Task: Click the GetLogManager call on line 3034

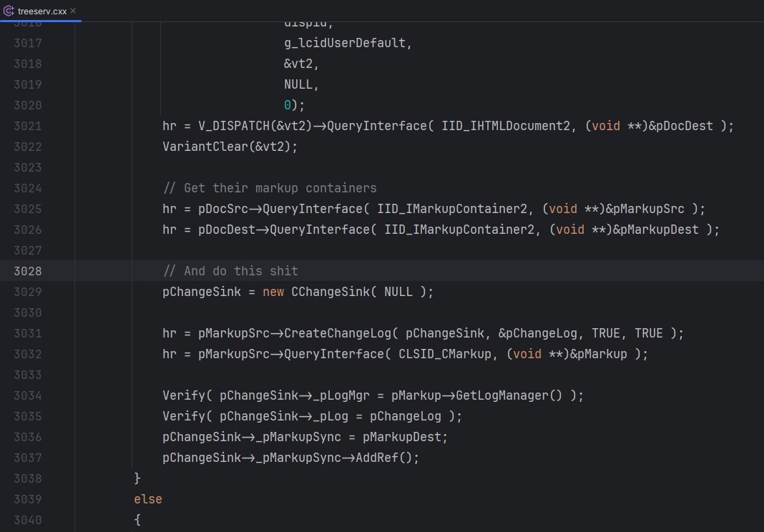Action: click(x=504, y=395)
